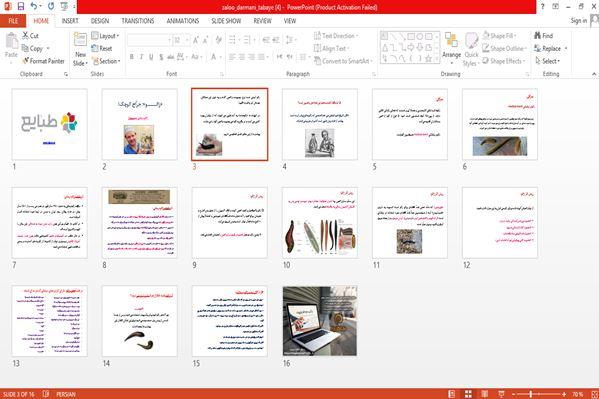Image resolution: width=599 pixels, height=399 pixels.
Task: Open the FILE tab
Action: tap(13, 21)
